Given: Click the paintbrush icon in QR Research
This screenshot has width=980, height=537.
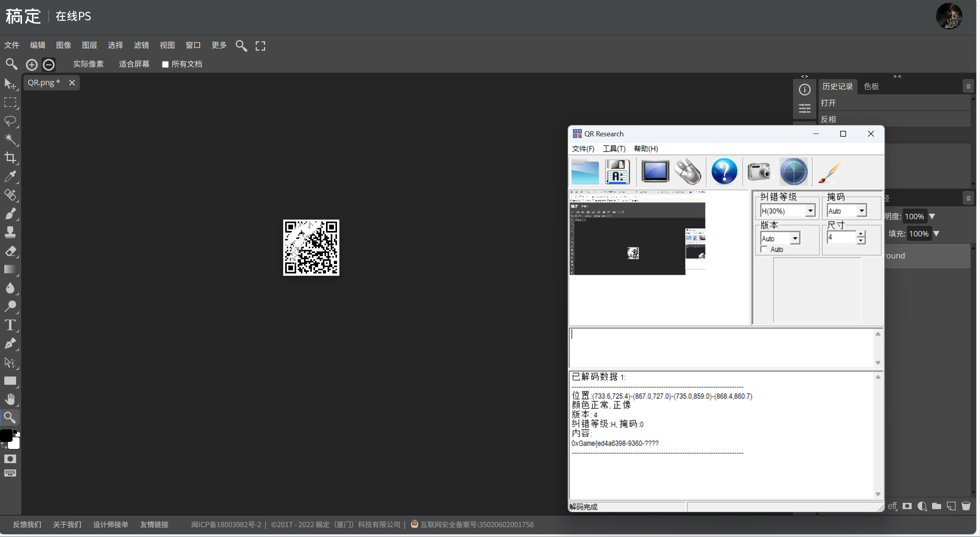Looking at the screenshot, I should pos(831,172).
